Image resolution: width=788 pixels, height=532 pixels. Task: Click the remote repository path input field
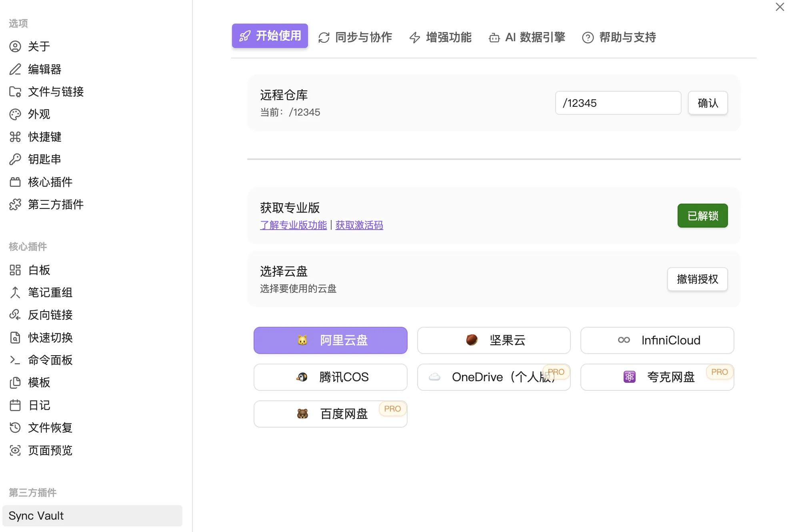pos(618,103)
